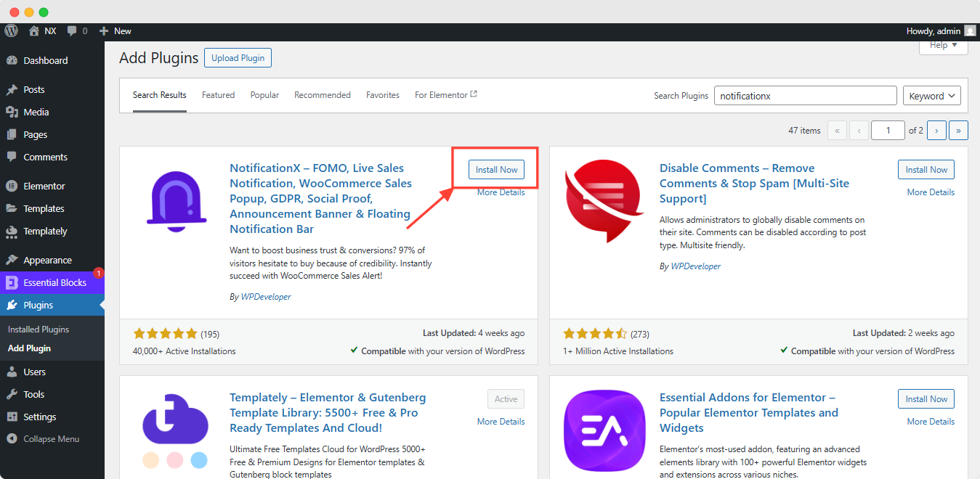This screenshot has width=980, height=479.
Task: Open More Details for Essential Addons
Action: (x=931, y=422)
